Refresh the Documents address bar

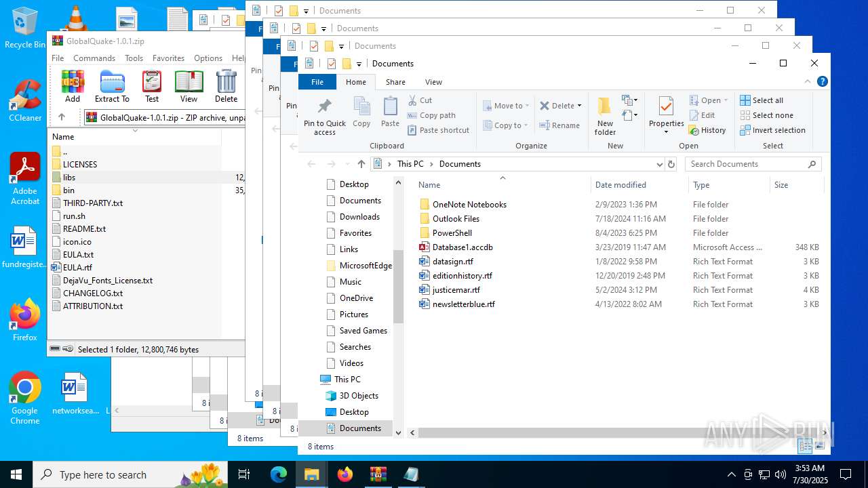pyautogui.click(x=671, y=164)
